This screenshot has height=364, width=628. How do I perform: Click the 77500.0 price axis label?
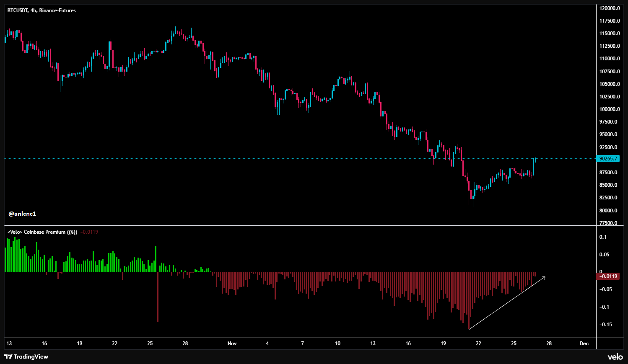point(610,223)
